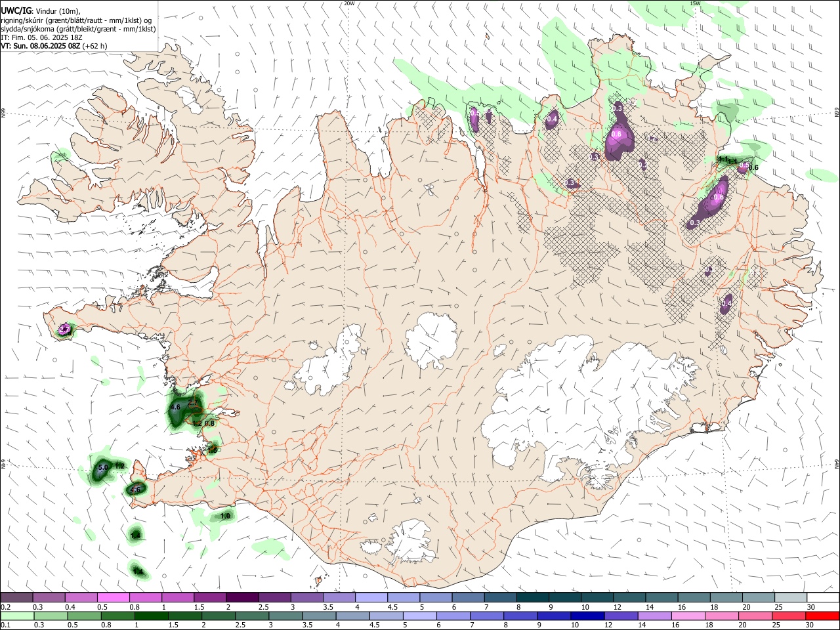Click the top-row legend swatch starting at 12

pos(629,597)
